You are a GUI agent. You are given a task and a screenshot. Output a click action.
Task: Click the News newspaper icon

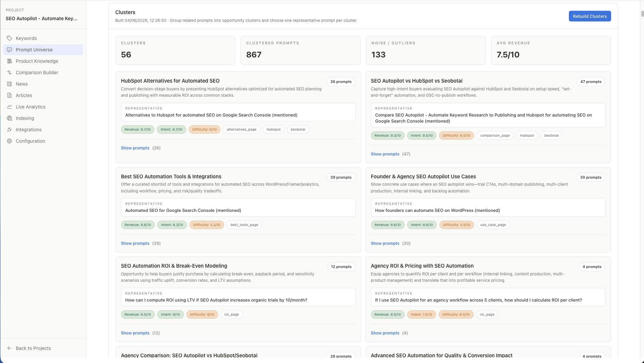[x=9, y=84]
